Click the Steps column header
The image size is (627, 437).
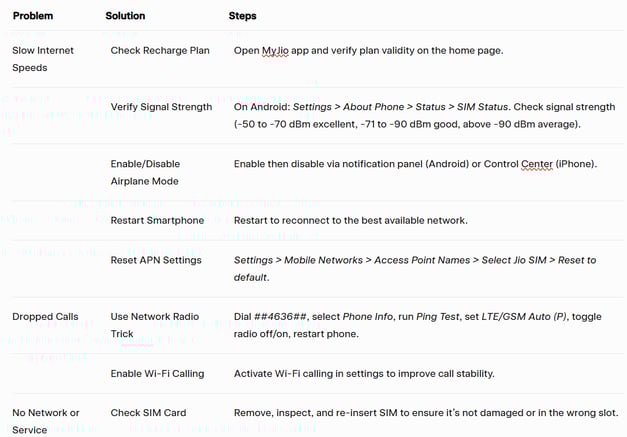click(242, 16)
